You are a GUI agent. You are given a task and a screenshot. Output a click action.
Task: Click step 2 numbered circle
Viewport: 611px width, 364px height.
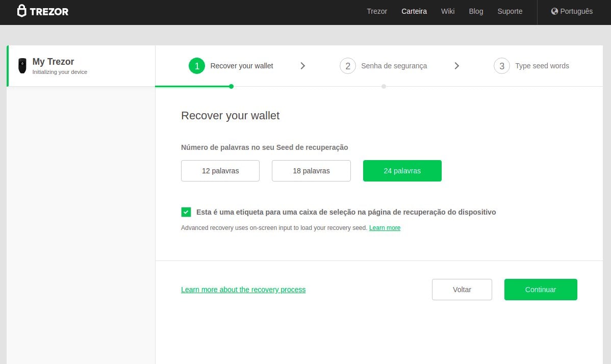pos(348,66)
